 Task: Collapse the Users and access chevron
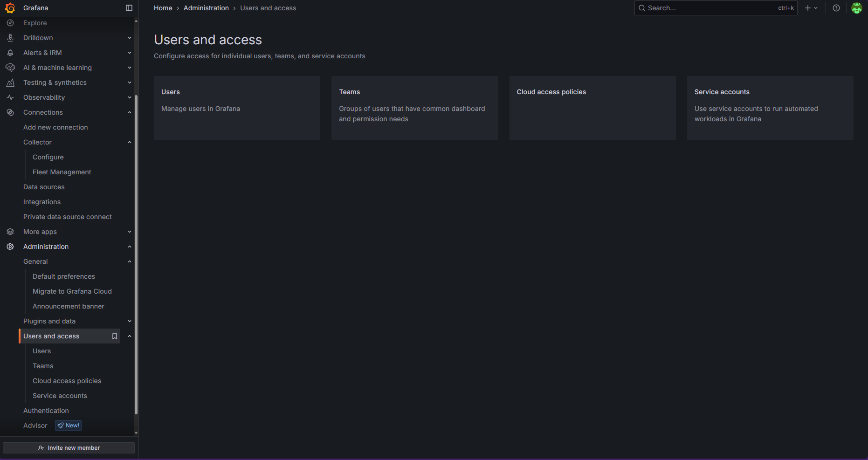point(130,336)
